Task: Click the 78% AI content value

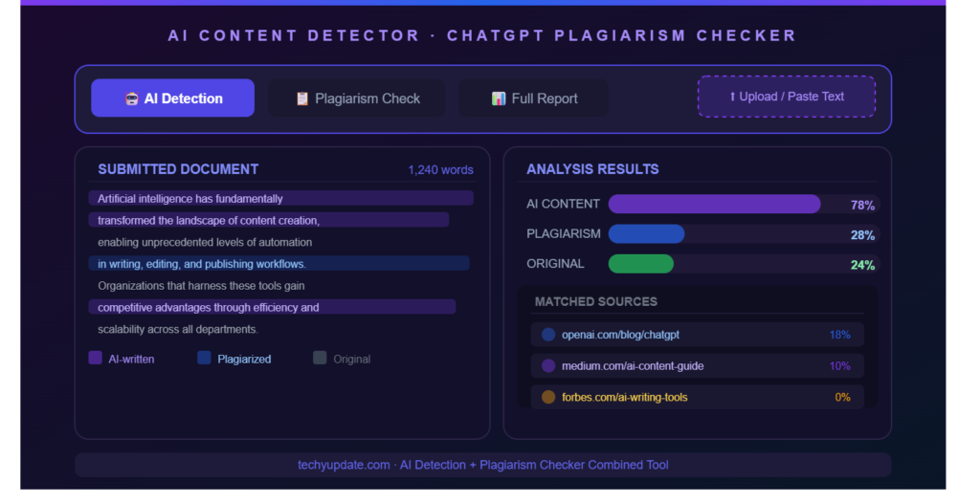Action: point(862,206)
